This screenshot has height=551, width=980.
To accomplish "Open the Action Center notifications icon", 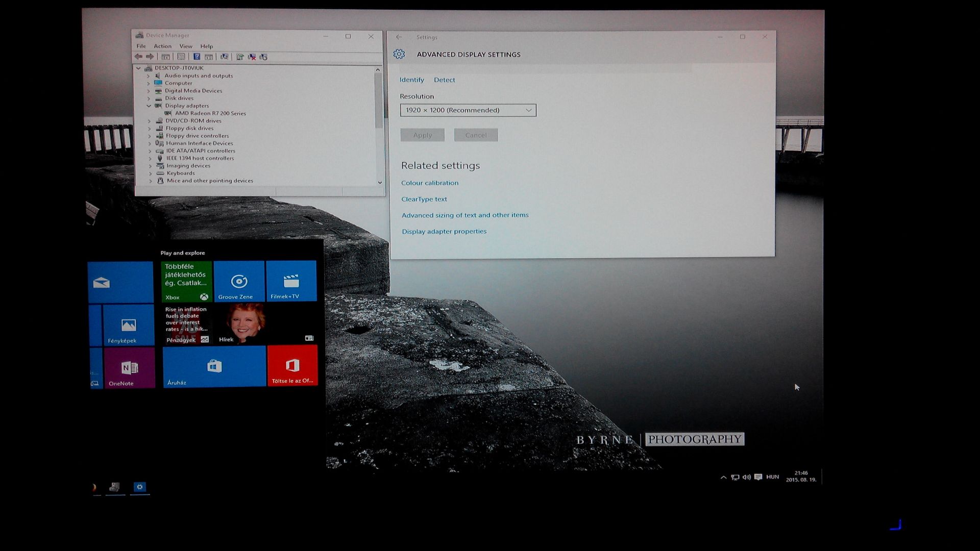I will pyautogui.click(x=758, y=478).
